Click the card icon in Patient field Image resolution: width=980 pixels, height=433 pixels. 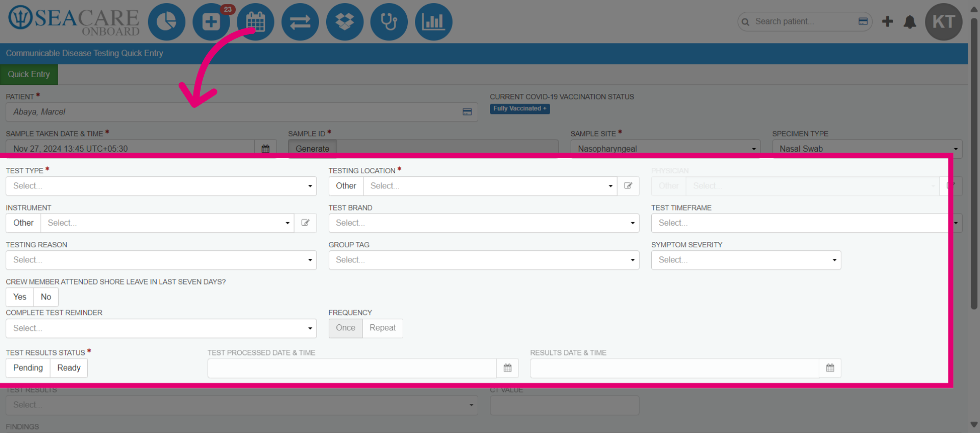[467, 112]
